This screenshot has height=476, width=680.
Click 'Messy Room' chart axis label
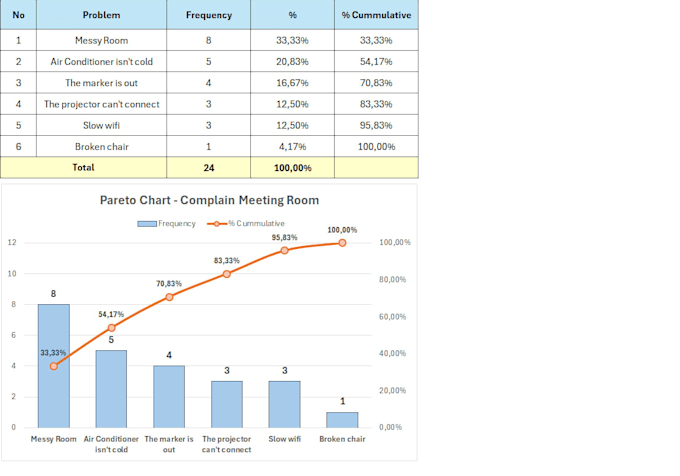tap(53, 439)
